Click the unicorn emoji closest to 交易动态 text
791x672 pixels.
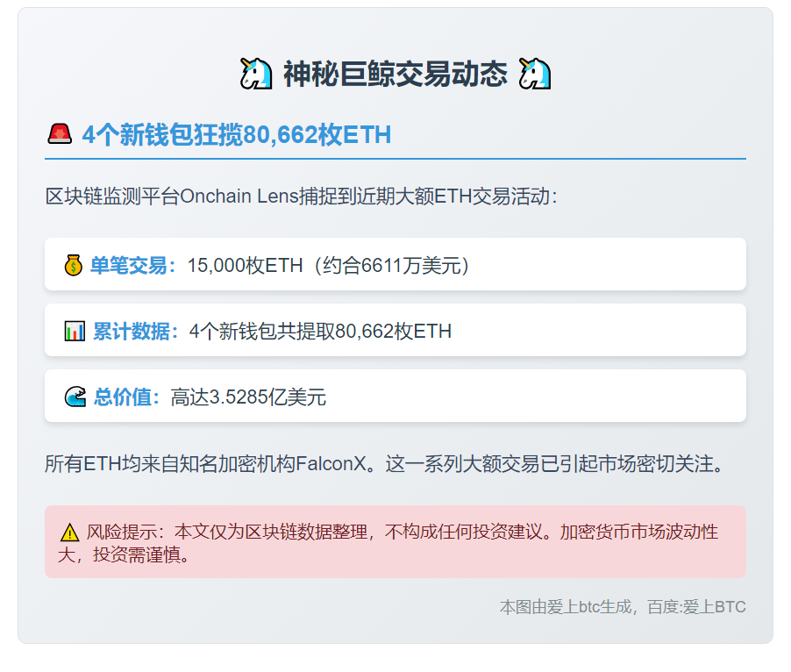[534, 74]
